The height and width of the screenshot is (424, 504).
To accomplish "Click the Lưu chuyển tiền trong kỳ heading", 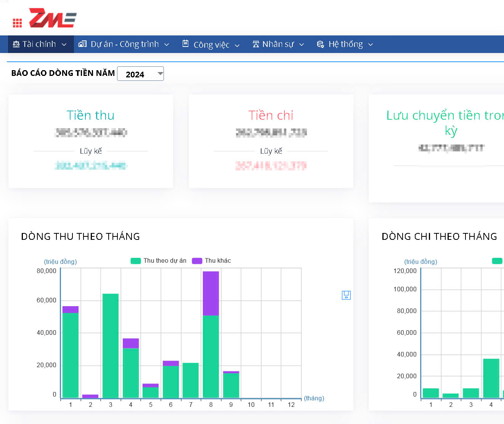I will pos(445,123).
